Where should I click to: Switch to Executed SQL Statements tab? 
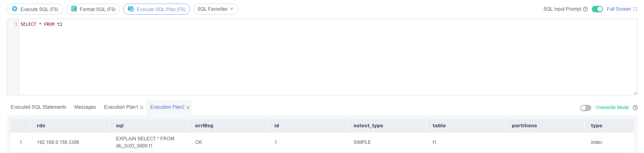38,107
